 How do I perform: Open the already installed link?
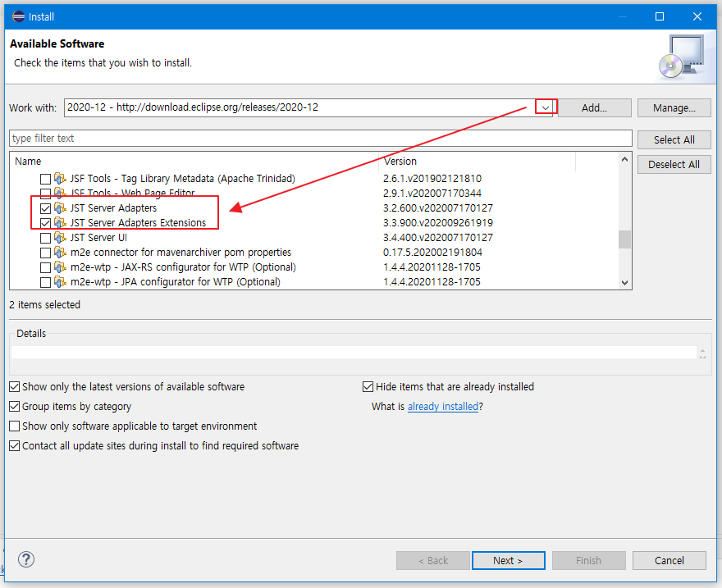(443, 406)
